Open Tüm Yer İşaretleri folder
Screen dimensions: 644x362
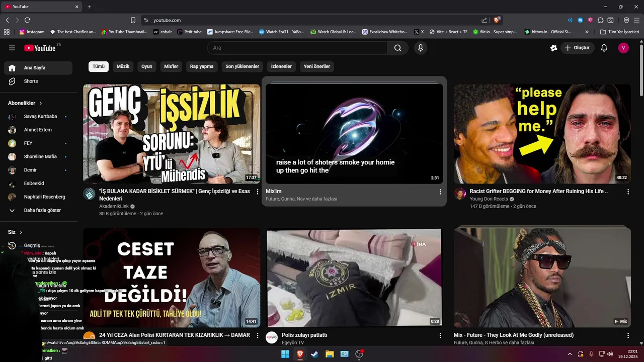(620, 32)
